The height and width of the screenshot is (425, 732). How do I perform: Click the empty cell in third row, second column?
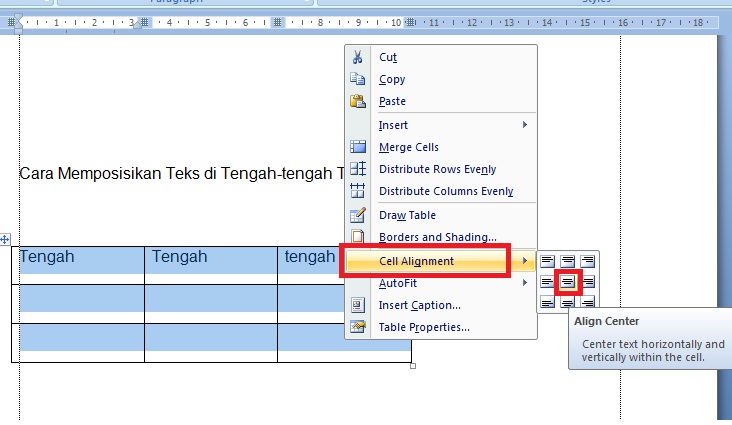coord(211,343)
